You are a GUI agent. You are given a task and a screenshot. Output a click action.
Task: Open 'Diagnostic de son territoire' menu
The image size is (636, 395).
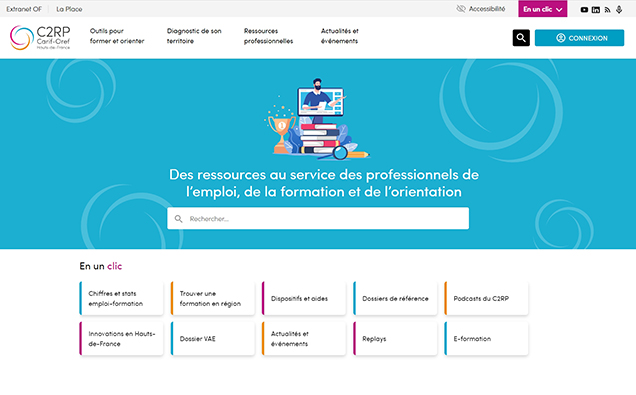click(194, 36)
